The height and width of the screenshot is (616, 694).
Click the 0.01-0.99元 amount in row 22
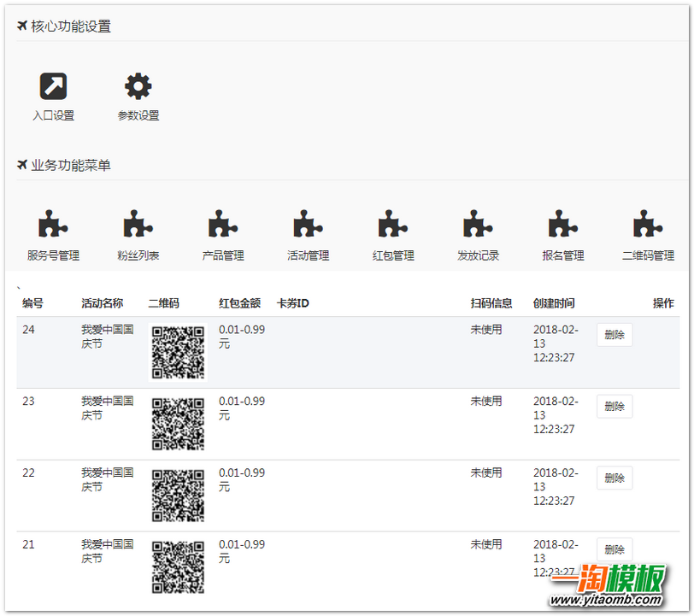click(242, 480)
